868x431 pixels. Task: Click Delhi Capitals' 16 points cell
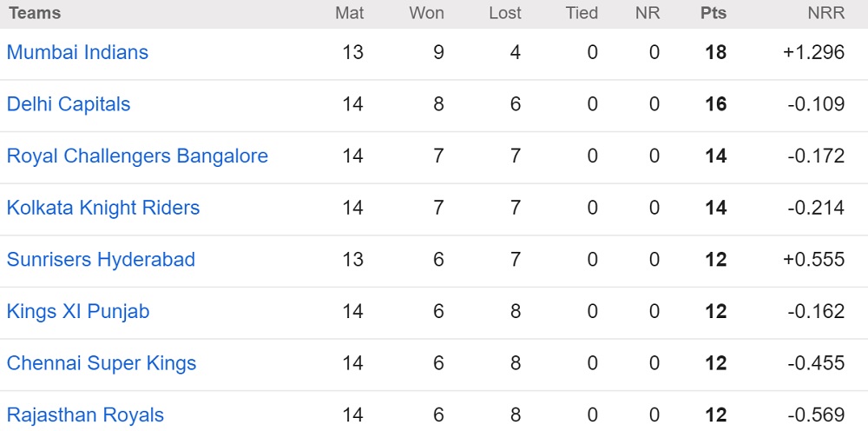[x=716, y=104]
